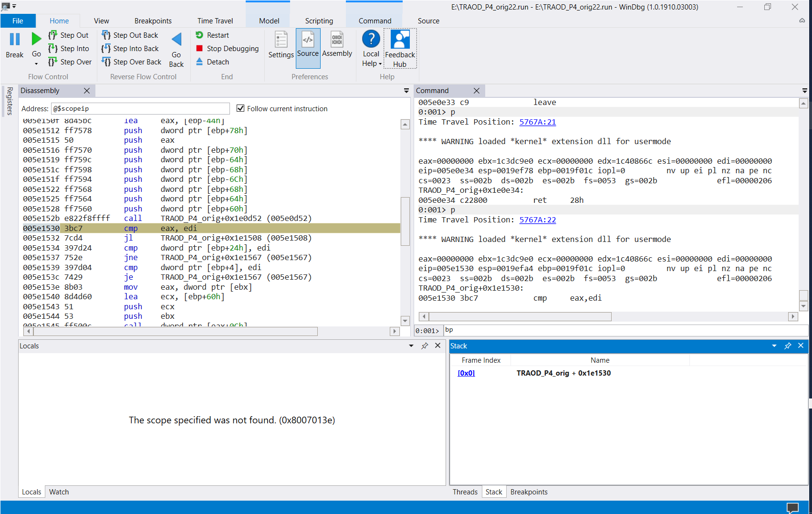The image size is (812, 514).
Task: Uncheck Follow current instruction
Action: tap(240, 108)
